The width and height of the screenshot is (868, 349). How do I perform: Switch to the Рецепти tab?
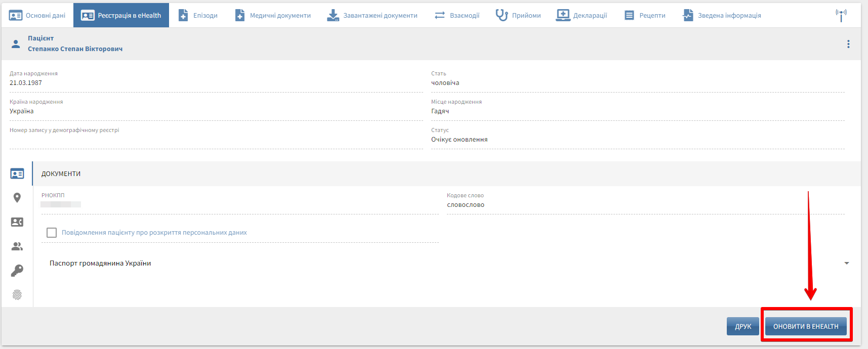tap(645, 15)
